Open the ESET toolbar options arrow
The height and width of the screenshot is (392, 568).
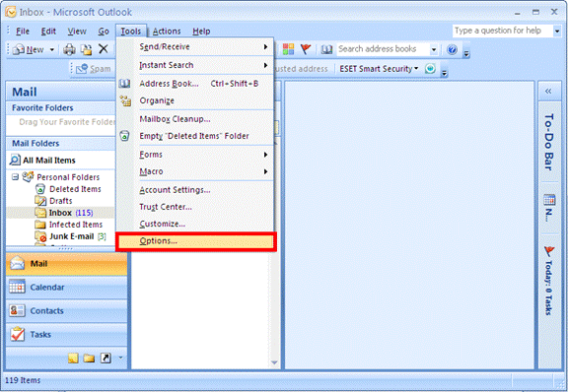click(x=445, y=73)
